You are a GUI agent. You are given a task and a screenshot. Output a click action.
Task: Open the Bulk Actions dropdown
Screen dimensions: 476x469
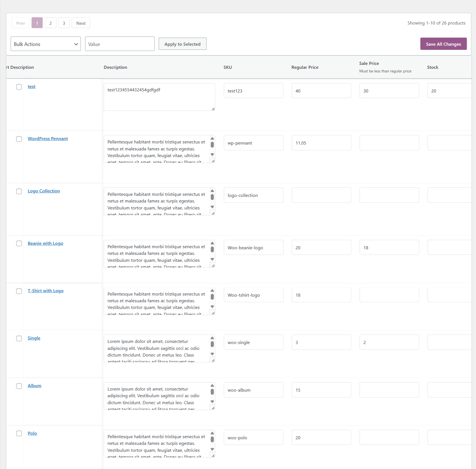(46, 44)
